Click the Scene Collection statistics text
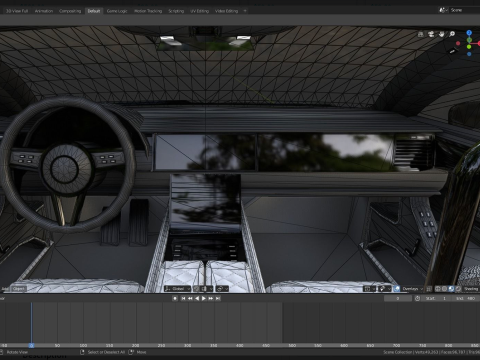Viewport: 480px width, 360px height. (431, 352)
